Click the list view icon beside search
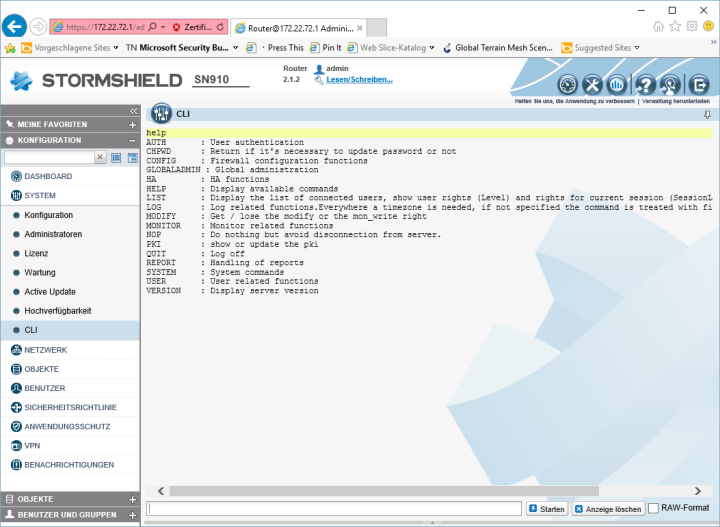The height and width of the screenshot is (527, 720). [116, 157]
